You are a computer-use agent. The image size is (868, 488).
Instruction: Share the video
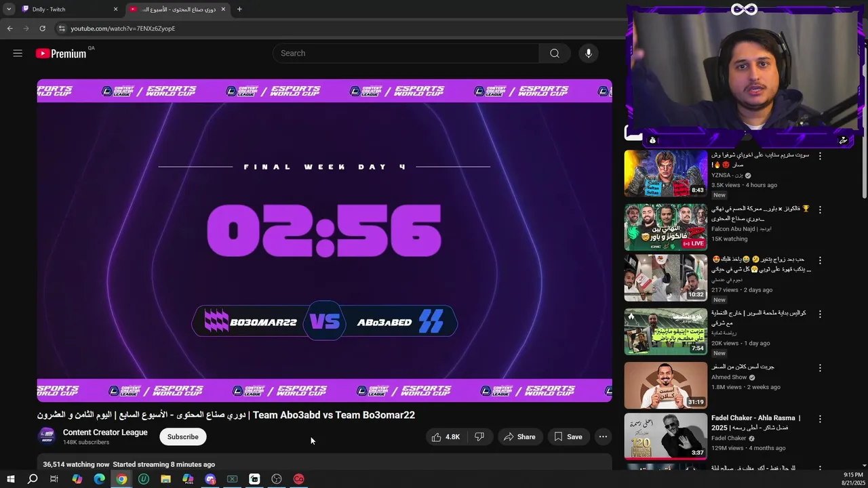(x=519, y=436)
